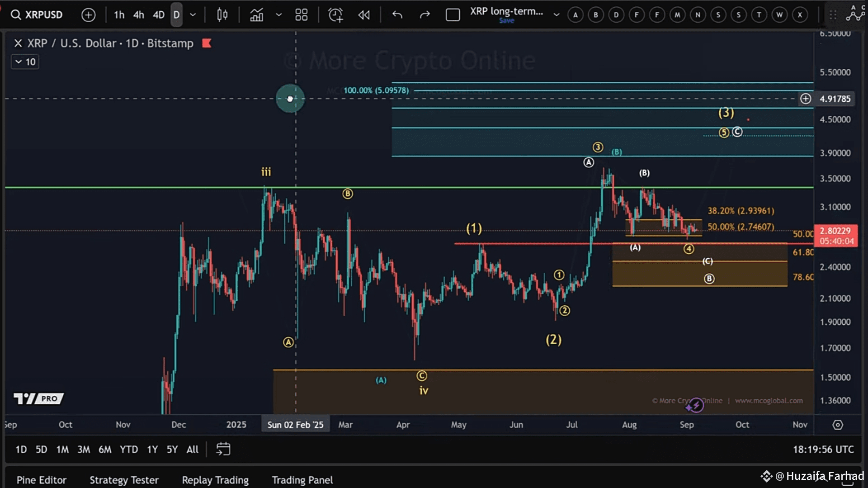The image size is (868, 488).
Task: Select 6M date range
Action: tap(105, 450)
